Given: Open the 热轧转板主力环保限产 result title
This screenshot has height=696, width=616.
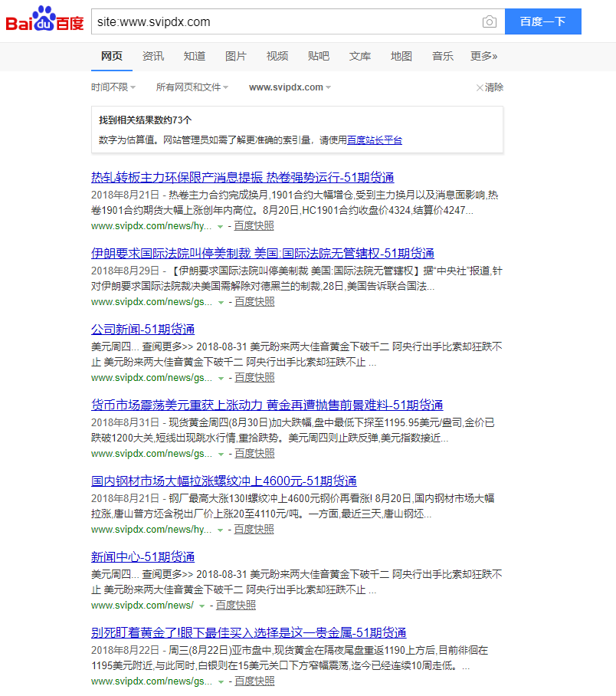Looking at the screenshot, I should 242,178.
